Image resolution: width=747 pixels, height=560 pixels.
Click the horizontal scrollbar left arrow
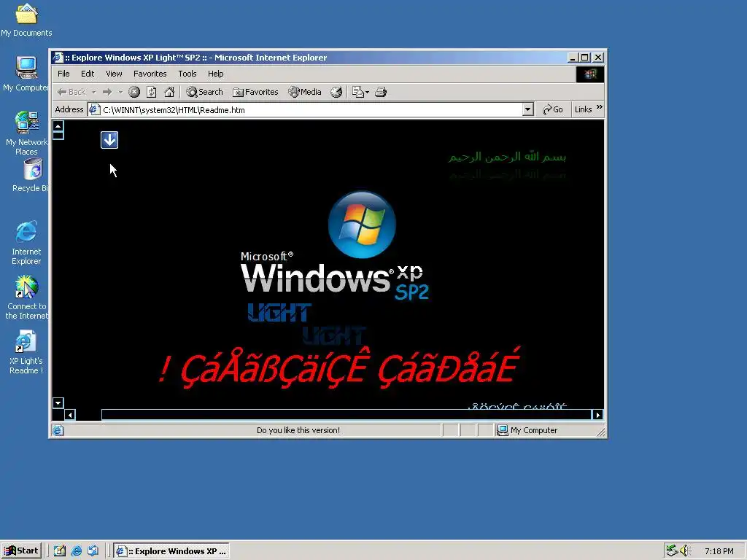click(x=70, y=415)
